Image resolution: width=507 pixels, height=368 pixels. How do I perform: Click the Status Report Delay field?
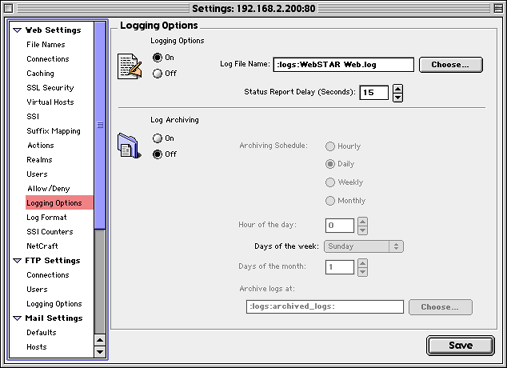coord(374,92)
